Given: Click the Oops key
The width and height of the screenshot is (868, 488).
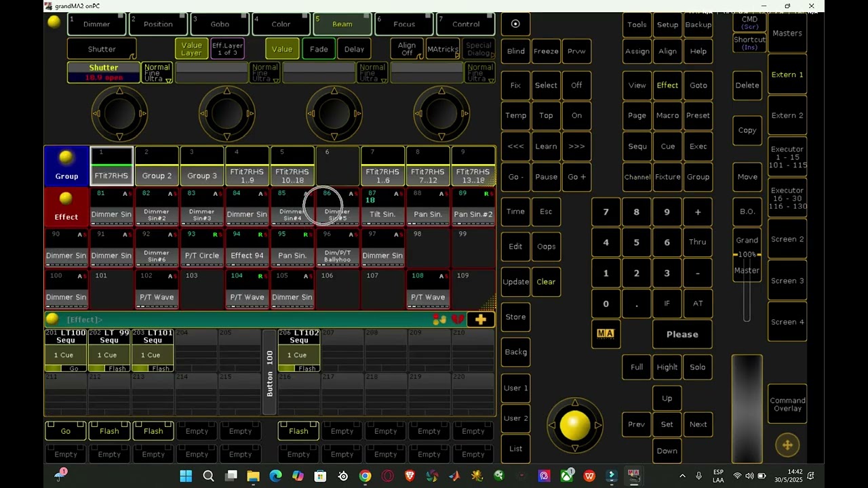Looking at the screenshot, I should (546, 246).
